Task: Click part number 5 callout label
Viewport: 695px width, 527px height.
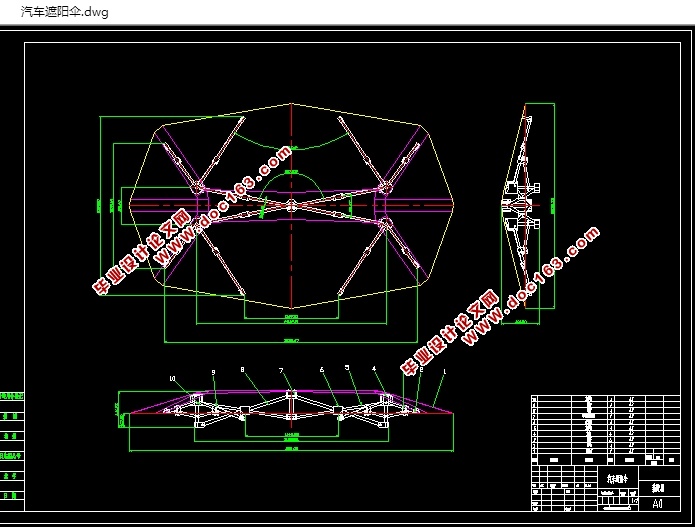Action: (x=347, y=368)
